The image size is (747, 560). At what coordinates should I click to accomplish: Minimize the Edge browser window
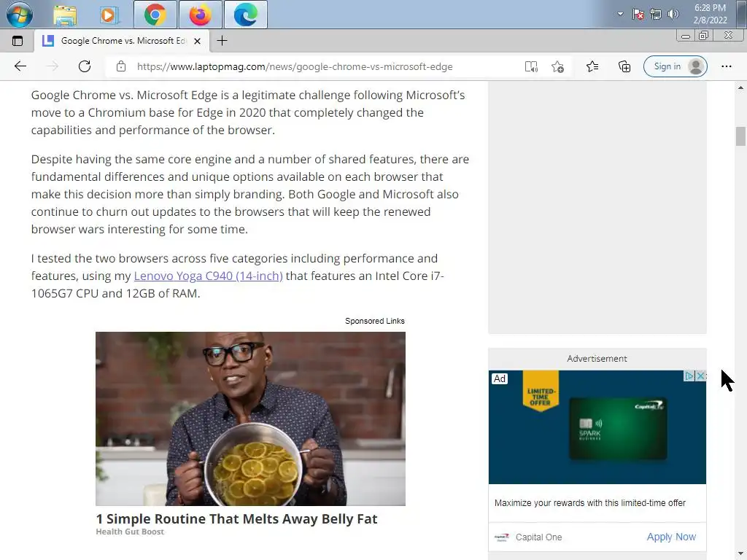click(x=686, y=36)
